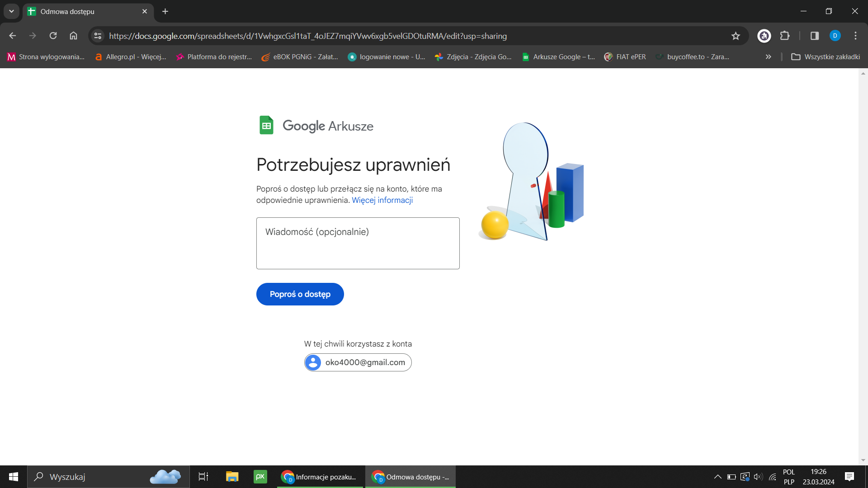Open File Explorer from the taskbar
The image size is (868, 488).
click(x=232, y=477)
